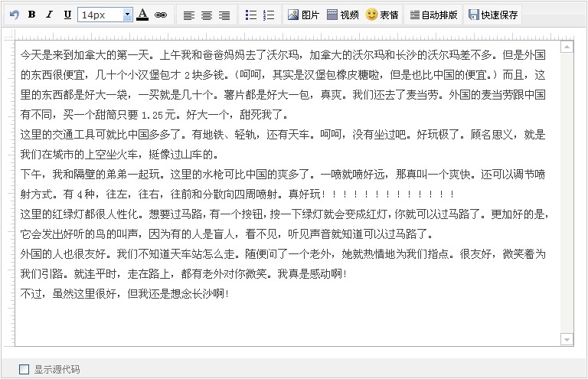Screen dimensions: 588x379
Task: Enable the 显示源代码 checkbox
Action: click(24, 369)
